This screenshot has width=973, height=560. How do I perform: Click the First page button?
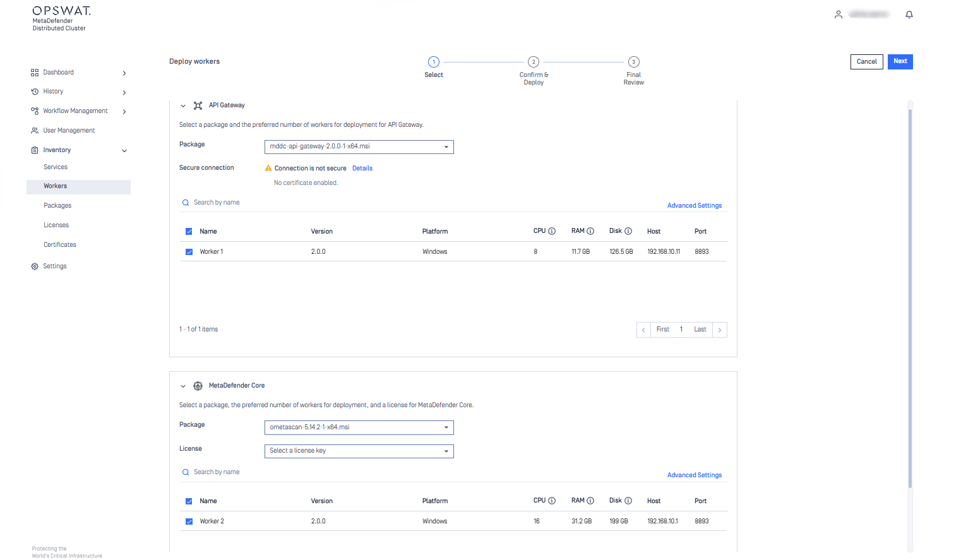(x=662, y=330)
